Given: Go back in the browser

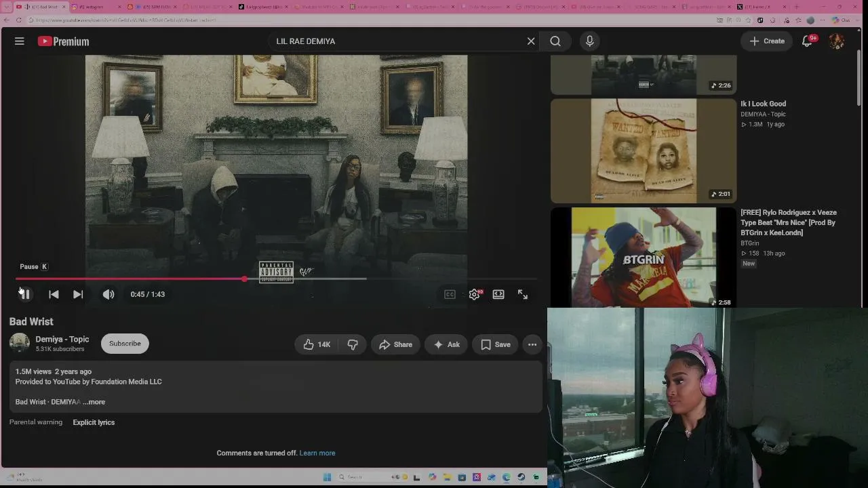Looking at the screenshot, I should click(5, 20).
